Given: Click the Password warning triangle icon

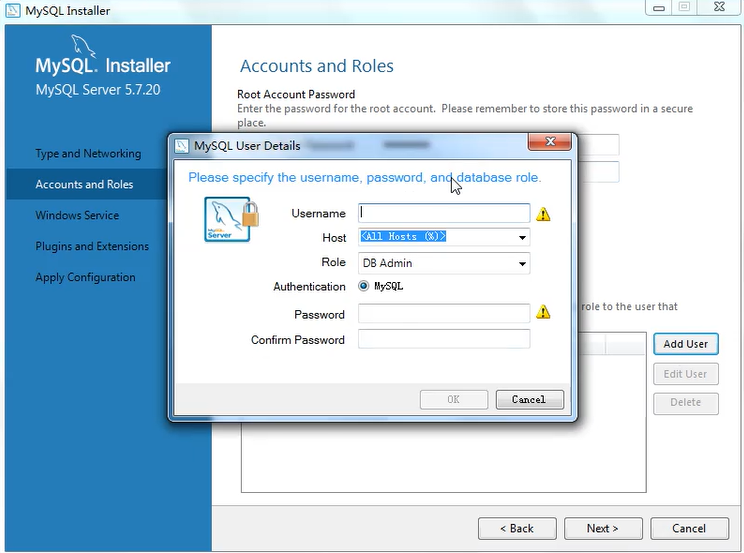Looking at the screenshot, I should [543, 312].
